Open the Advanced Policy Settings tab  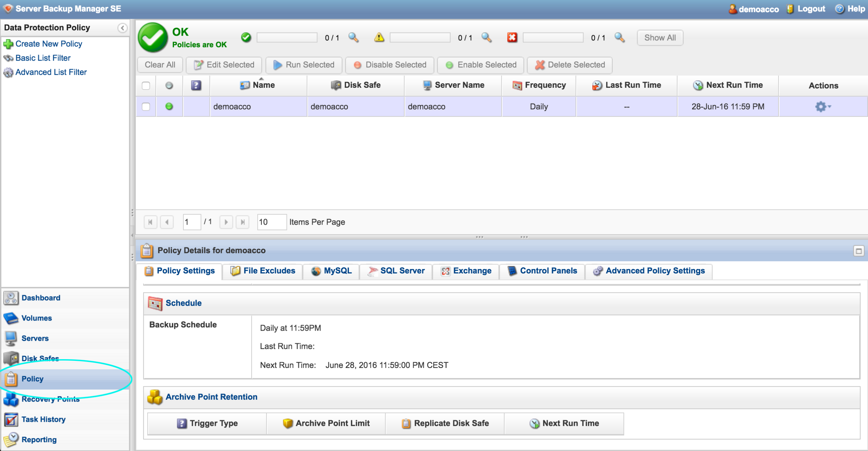(649, 271)
